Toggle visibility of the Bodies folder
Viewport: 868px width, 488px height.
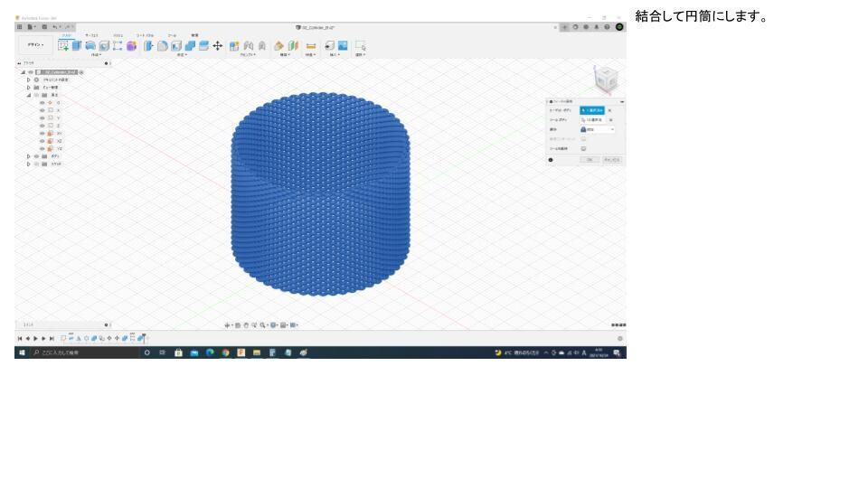36,156
